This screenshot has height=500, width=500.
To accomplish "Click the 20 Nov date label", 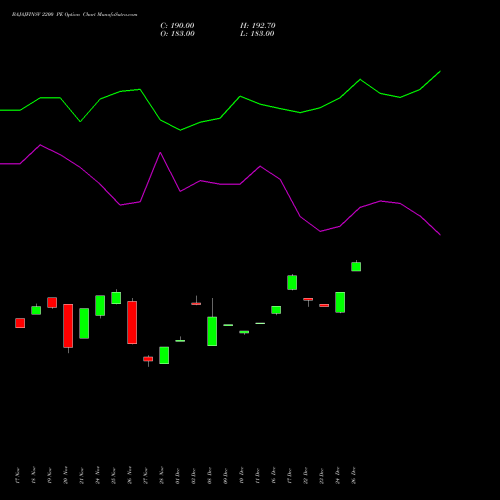I will click(x=65, y=476).
